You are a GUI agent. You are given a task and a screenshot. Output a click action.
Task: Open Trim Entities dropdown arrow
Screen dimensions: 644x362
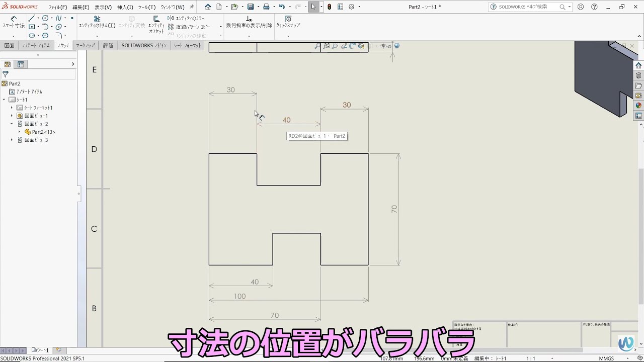97,36
